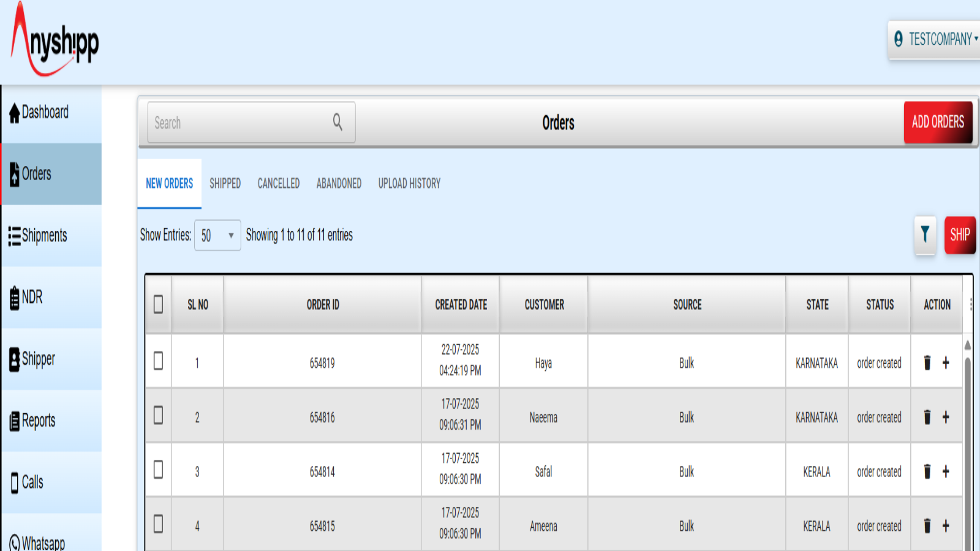Open the Show Entries dropdown
The width and height of the screenshot is (980, 551).
217,235
